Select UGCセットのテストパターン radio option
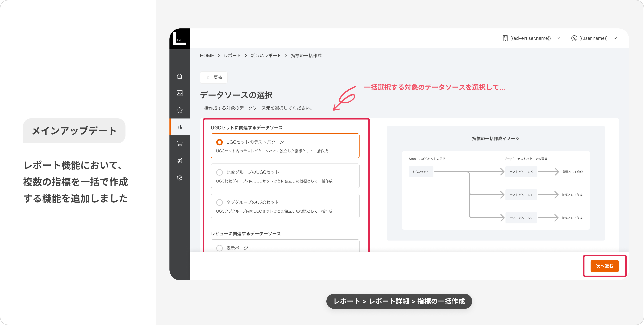The width and height of the screenshot is (644, 325). 220,142
